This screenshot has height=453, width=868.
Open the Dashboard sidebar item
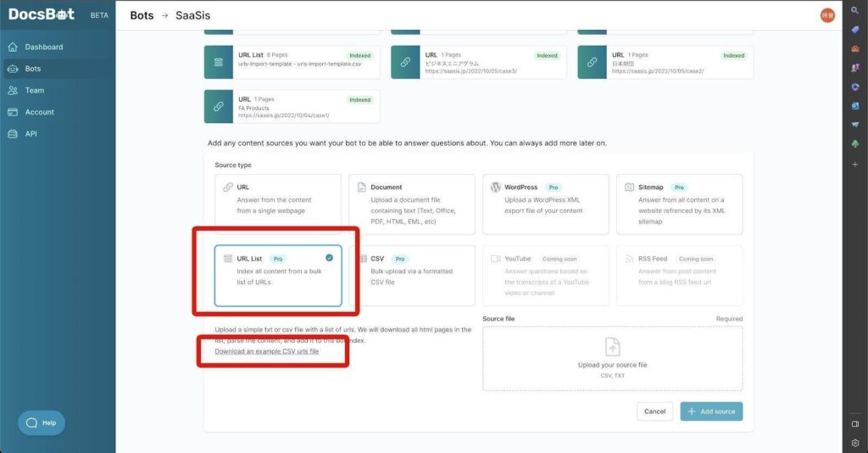coord(43,47)
